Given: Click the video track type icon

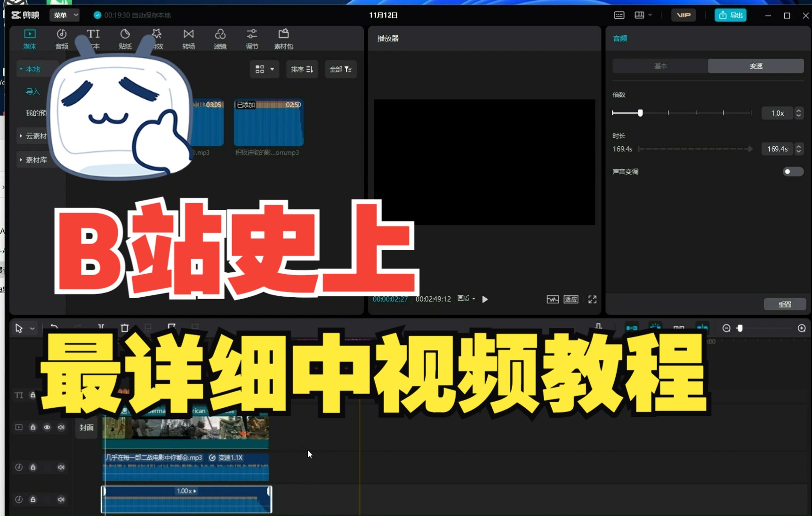Looking at the screenshot, I should click(x=19, y=427).
